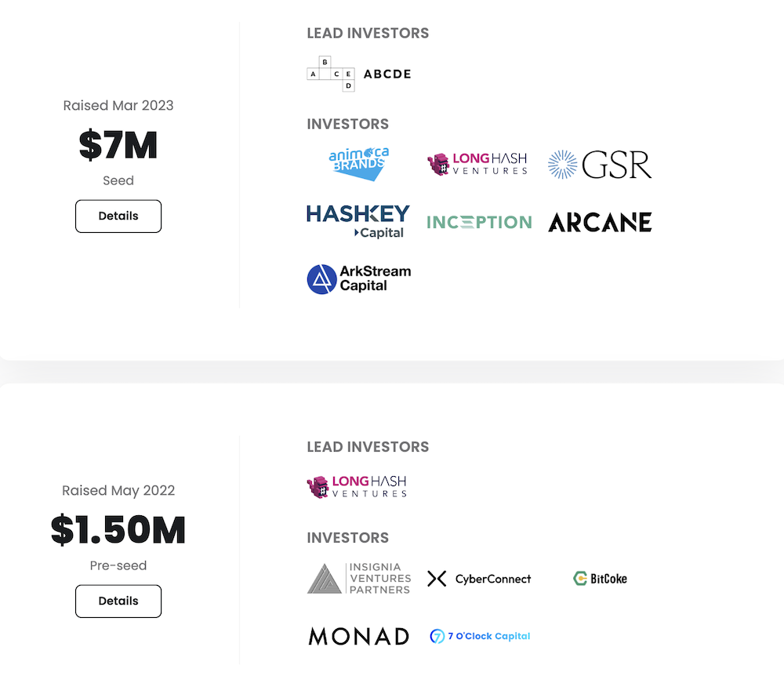Select the Insignia Ventures Partners logo
Screen dimensions: 784x676
point(358,578)
